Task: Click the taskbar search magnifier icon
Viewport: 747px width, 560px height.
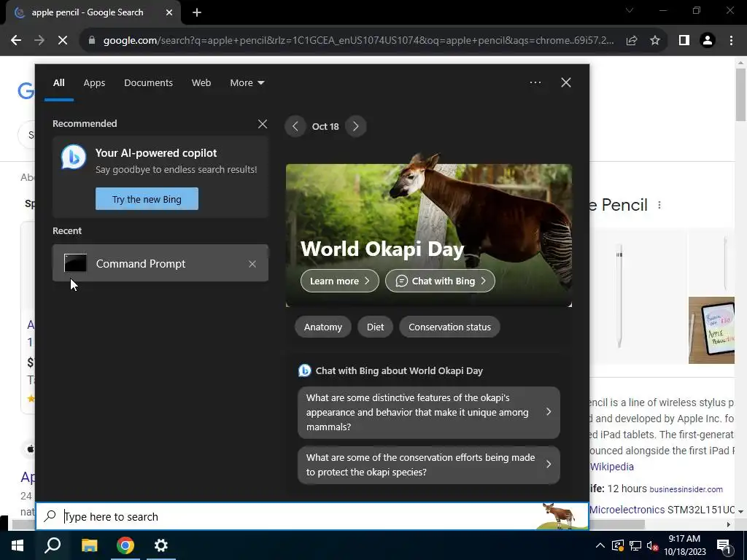Action: [x=53, y=545]
